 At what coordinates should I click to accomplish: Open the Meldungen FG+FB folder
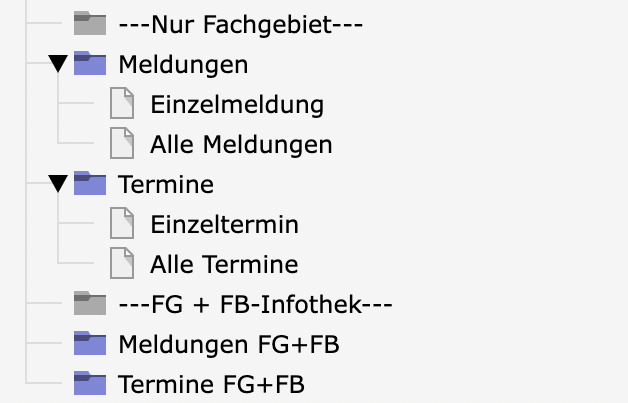[x=228, y=344]
